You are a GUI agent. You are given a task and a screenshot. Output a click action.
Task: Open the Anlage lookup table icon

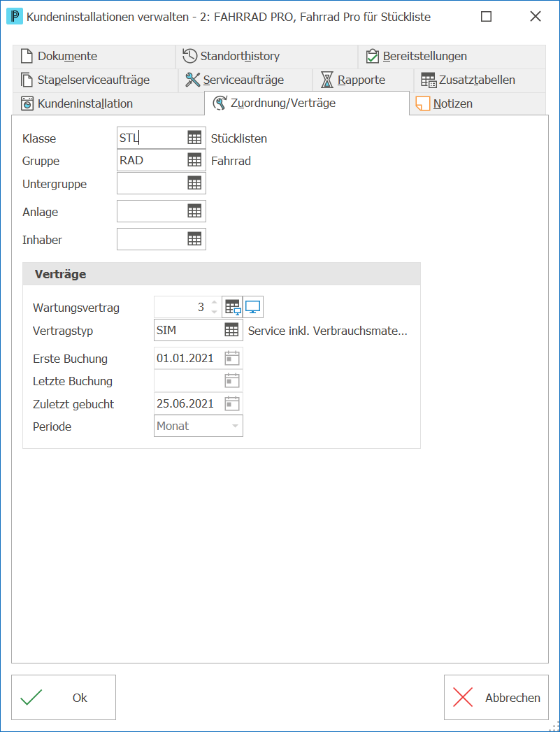[194, 211]
